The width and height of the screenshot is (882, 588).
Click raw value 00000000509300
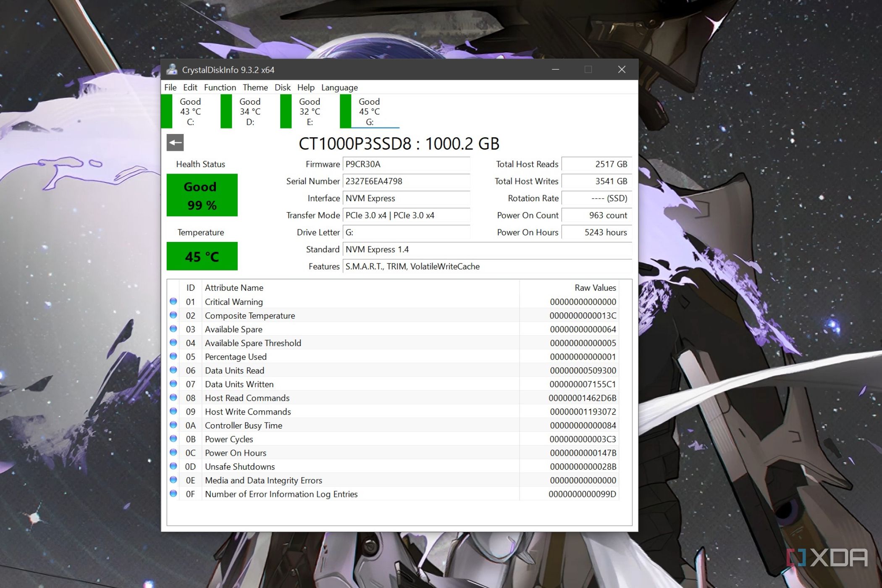[583, 370]
